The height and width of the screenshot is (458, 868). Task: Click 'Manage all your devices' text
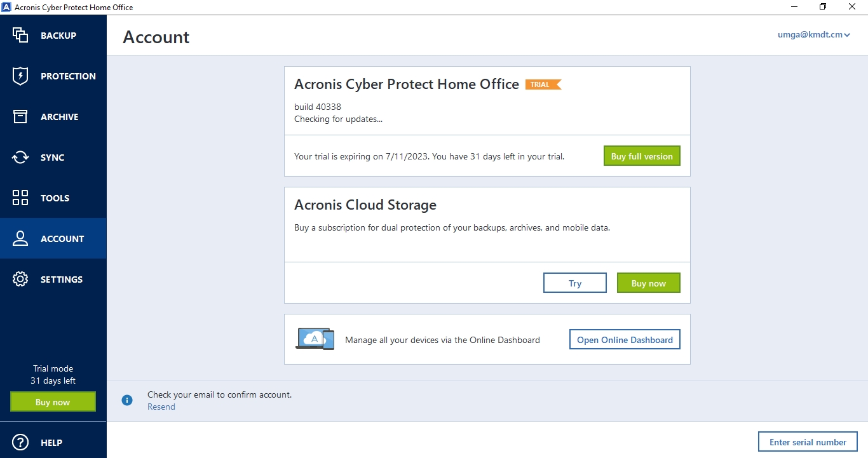[442, 340]
